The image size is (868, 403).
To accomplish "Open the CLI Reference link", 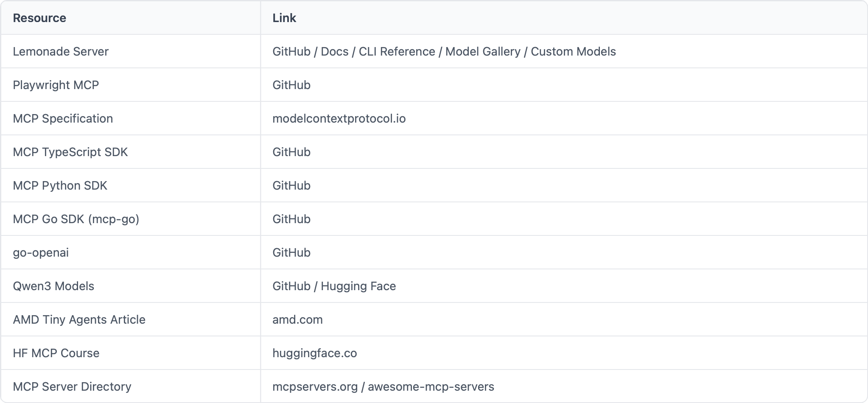I will [x=397, y=51].
